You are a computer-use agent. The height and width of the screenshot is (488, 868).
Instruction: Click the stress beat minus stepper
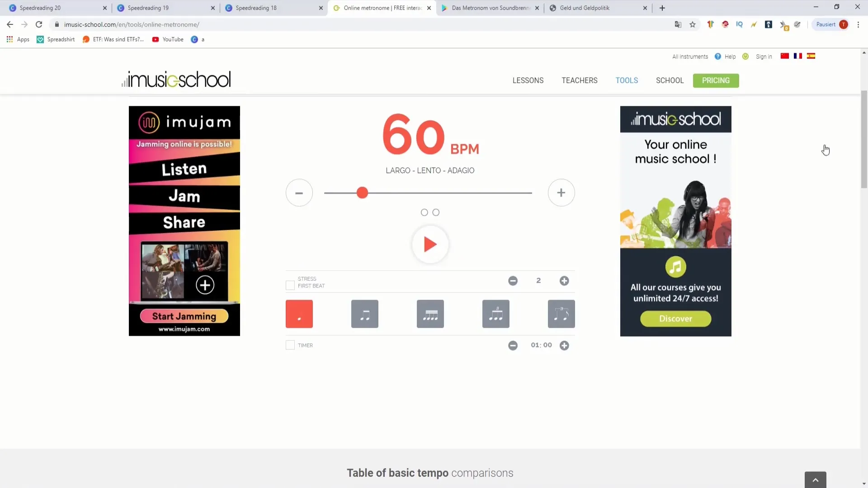tap(513, 281)
